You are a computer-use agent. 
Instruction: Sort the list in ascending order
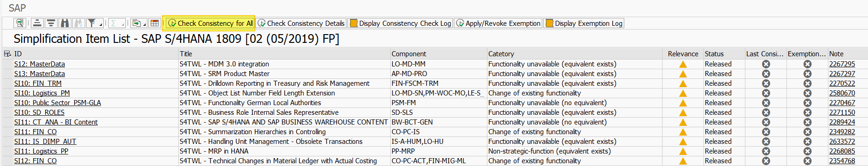[x=37, y=23]
